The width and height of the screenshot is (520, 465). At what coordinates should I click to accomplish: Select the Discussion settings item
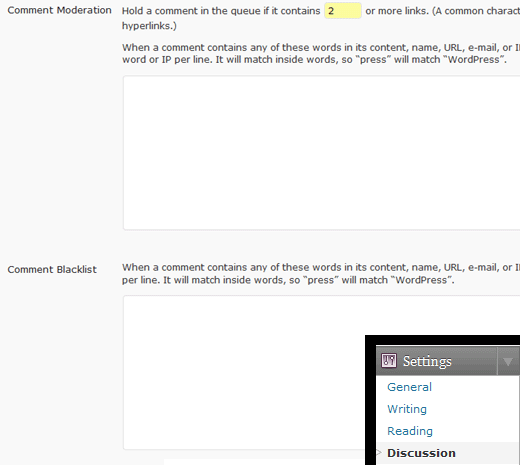(421, 453)
